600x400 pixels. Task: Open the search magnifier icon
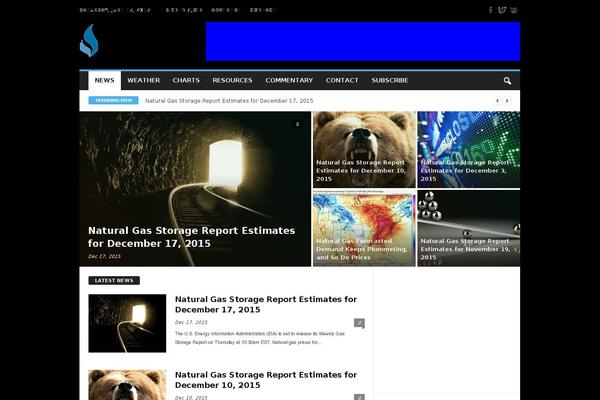click(507, 81)
